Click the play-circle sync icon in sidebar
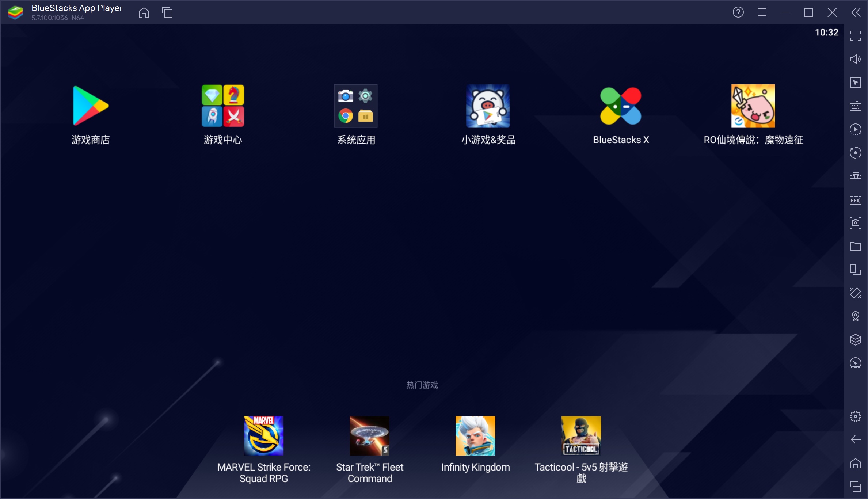 (856, 129)
